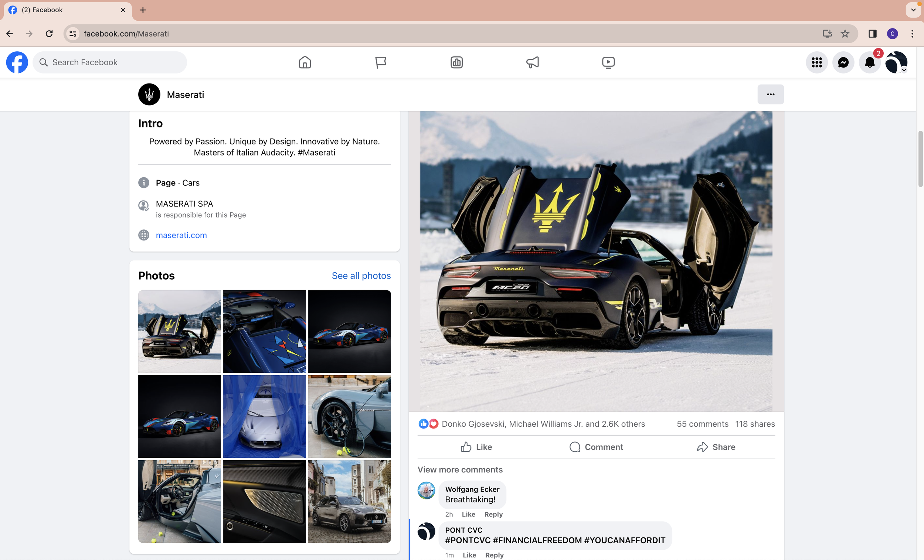Bookmark this page with the star
The height and width of the screenshot is (560, 924).
point(845,34)
